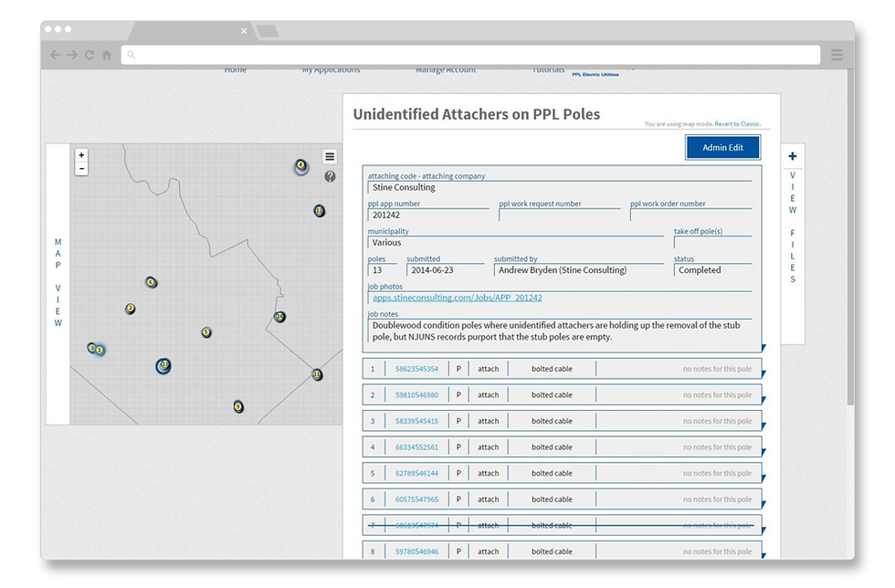The image size is (895, 588).
Task: Open pole link 59810S46980
Action: click(416, 395)
